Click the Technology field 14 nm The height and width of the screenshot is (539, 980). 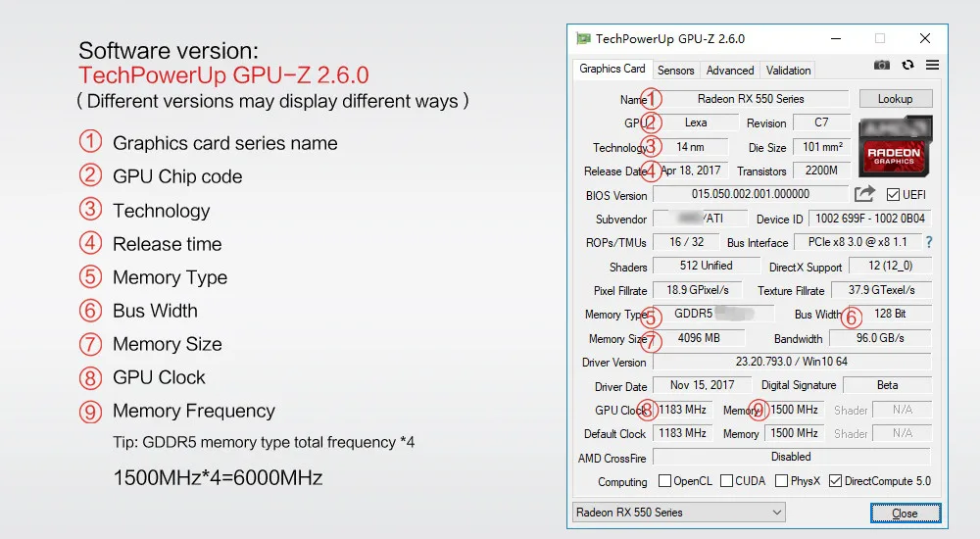click(x=691, y=147)
